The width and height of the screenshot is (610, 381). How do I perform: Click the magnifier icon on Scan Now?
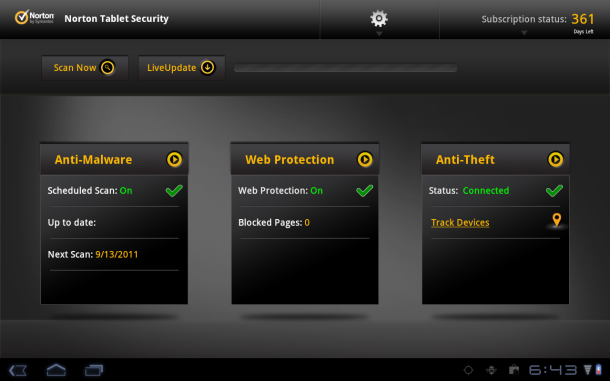point(107,68)
